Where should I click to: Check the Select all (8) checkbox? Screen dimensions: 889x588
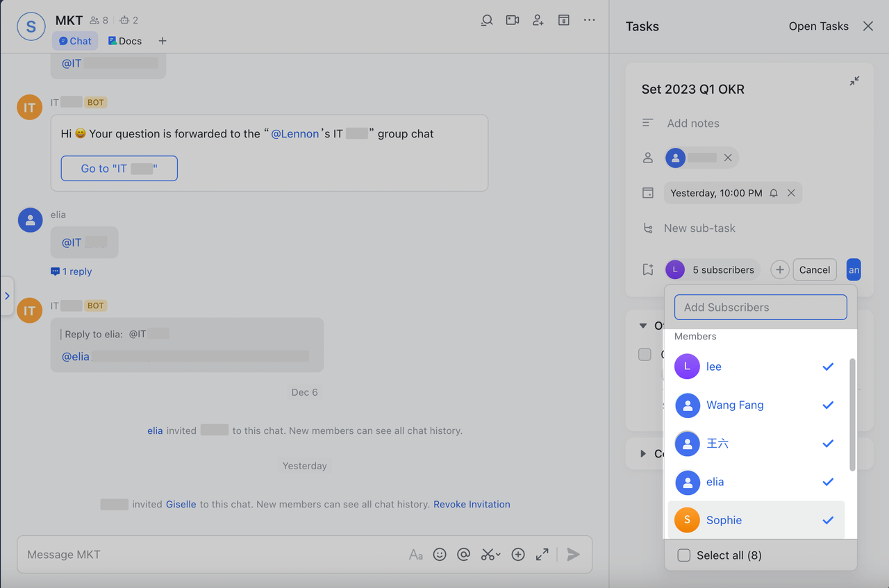684,555
